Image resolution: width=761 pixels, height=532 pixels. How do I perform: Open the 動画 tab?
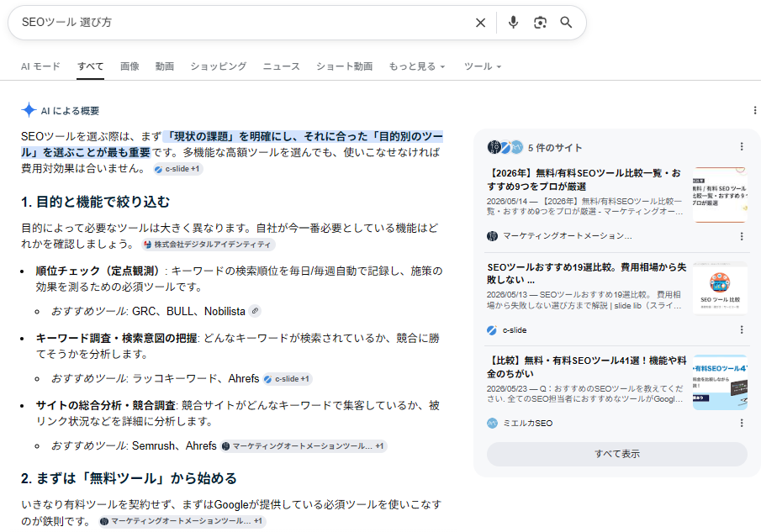point(165,66)
